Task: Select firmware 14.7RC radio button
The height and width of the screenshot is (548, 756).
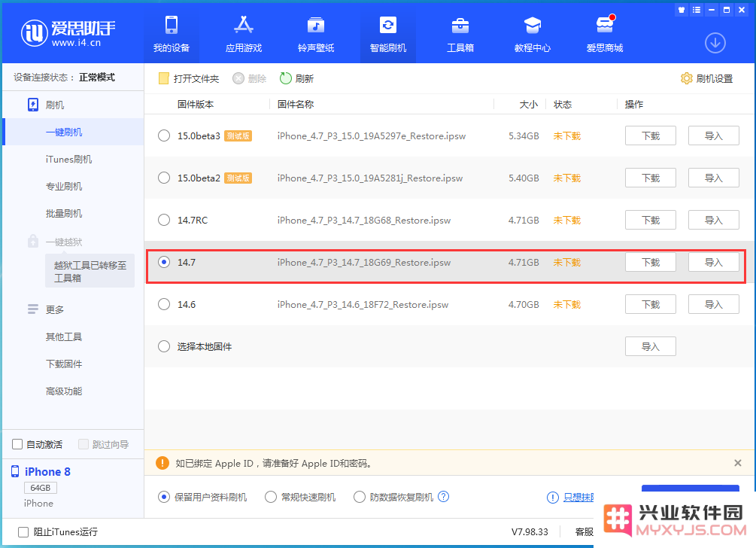Action: 164,220
